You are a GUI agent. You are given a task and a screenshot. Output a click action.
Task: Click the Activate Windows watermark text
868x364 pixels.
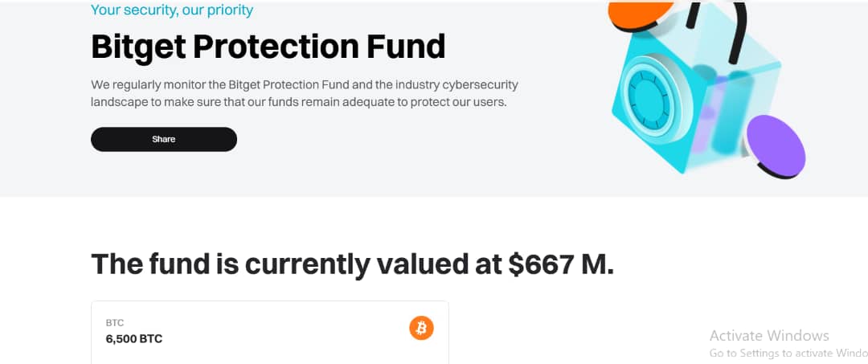(x=769, y=336)
